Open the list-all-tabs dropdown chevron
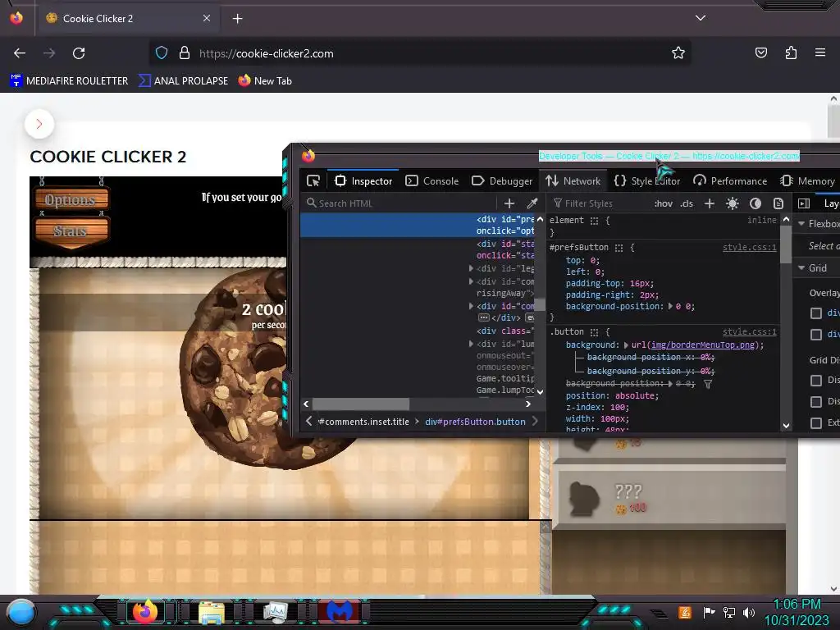840x630 pixels. (701, 18)
